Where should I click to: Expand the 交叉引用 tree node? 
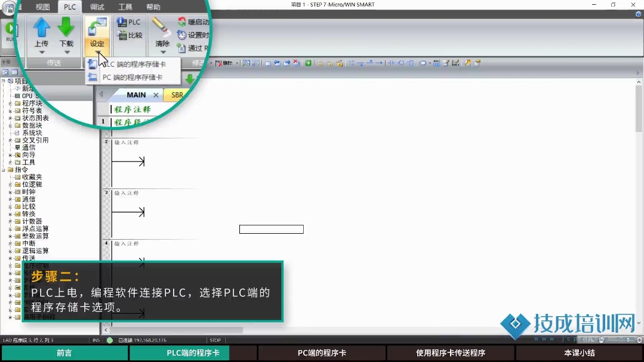[10, 140]
